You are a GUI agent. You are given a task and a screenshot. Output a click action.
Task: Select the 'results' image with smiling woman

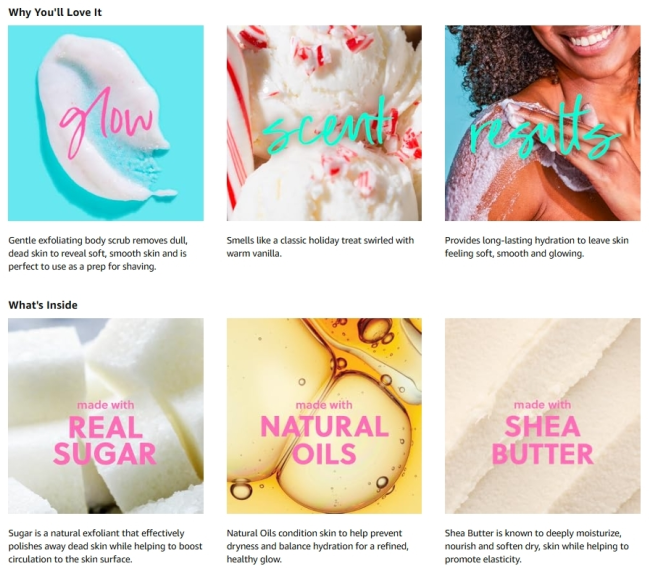[543, 123]
